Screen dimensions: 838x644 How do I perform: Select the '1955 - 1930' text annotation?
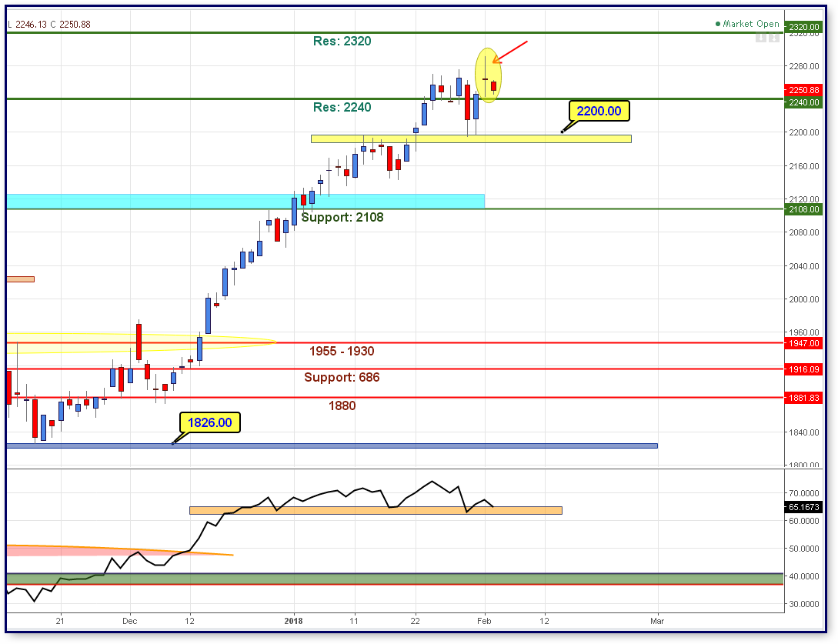coord(342,351)
